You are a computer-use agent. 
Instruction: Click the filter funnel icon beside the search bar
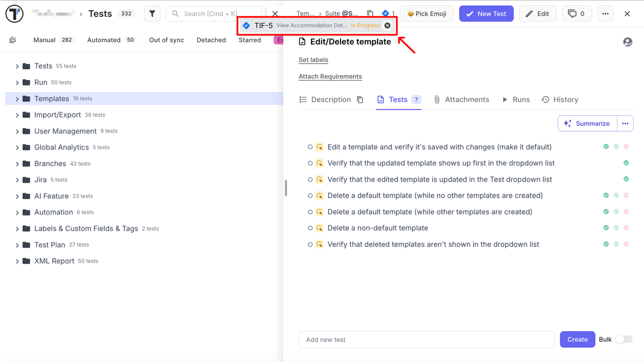[x=152, y=14]
